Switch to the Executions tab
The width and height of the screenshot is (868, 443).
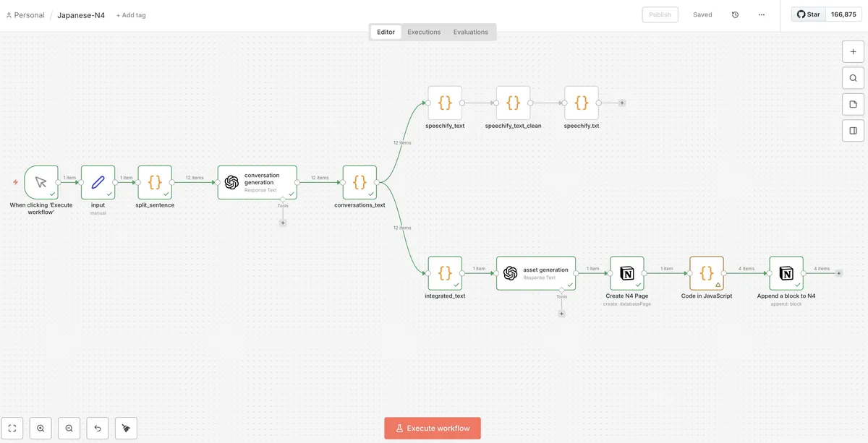[x=424, y=32]
